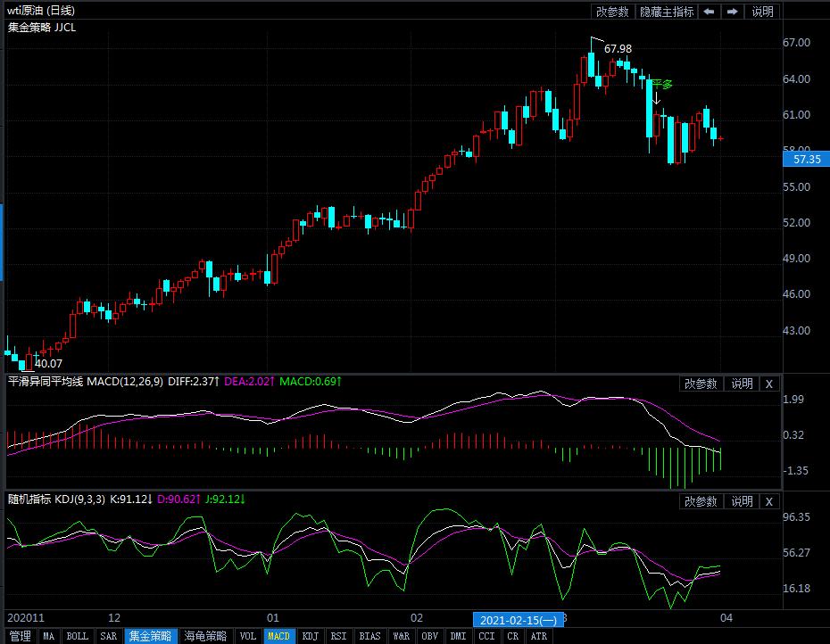The image size is (830, 644).
Task: Click 说明 in the MACD panel
Action: [742, 384]
